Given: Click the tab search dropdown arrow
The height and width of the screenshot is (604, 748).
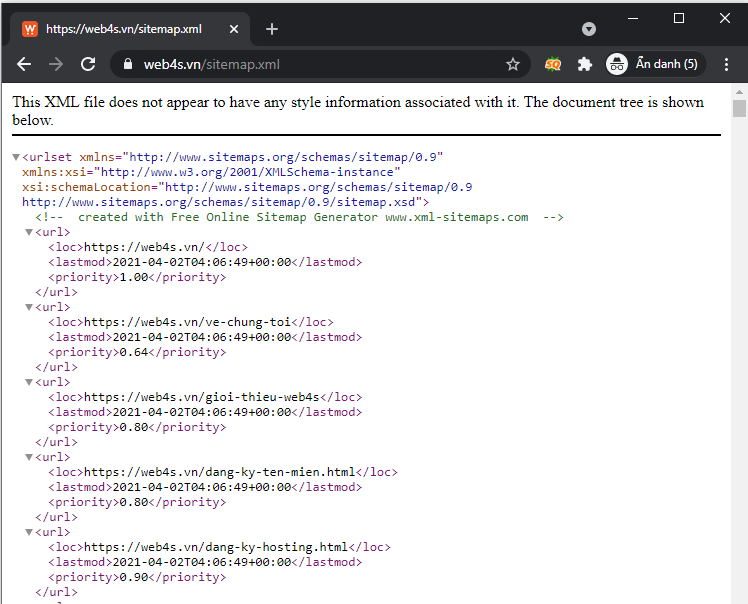Looking at the screenshot, I should [589, 29].
